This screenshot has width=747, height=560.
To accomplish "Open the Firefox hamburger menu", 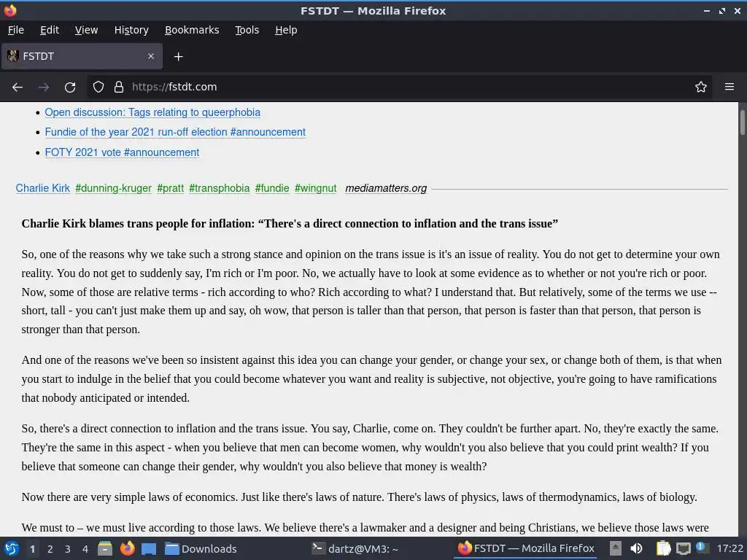I will pyautogui.click(x=729, y=87).
